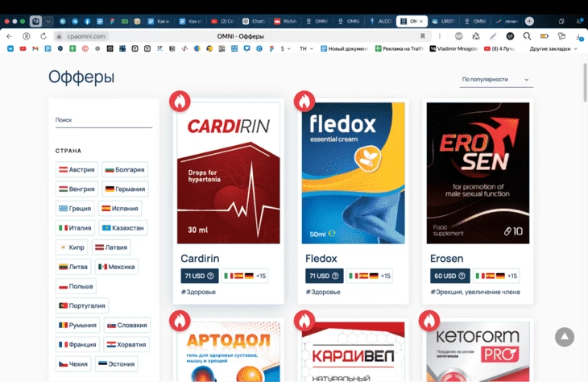Switch to the ChatG tab
The height and width of the screenshot is (382, 588).
pyautogui.click(x=255, y=22)
